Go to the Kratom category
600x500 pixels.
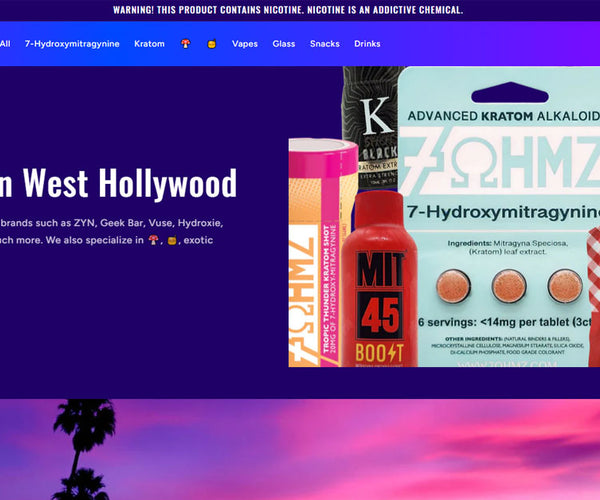coord(149,44)
